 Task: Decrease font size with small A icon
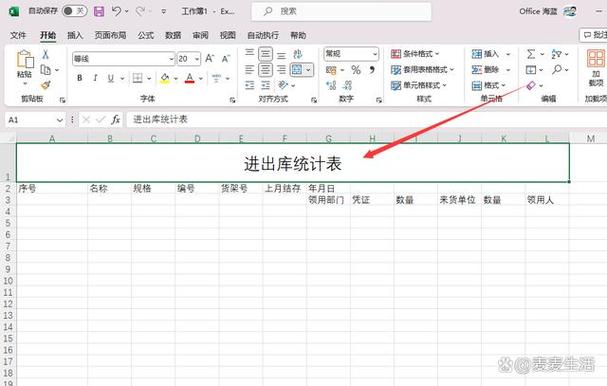click(x=226, y=59)
